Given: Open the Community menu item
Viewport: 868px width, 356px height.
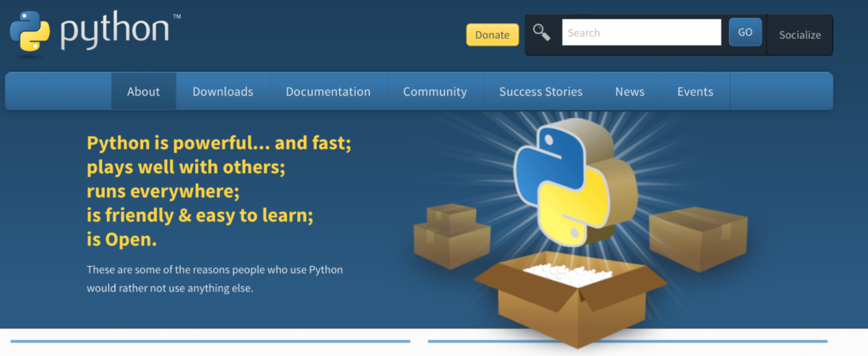Looking at the screenshot, I should [435, 92].
